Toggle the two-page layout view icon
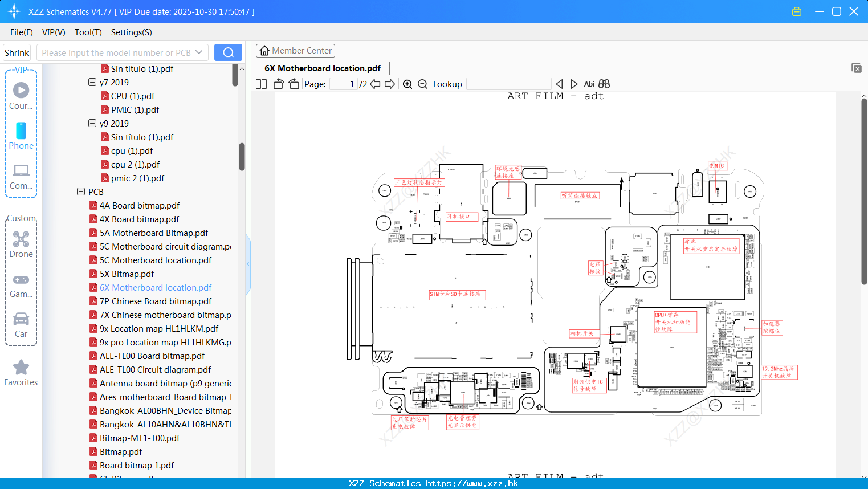Screen dimensions: 868x489 coord(261,84)
